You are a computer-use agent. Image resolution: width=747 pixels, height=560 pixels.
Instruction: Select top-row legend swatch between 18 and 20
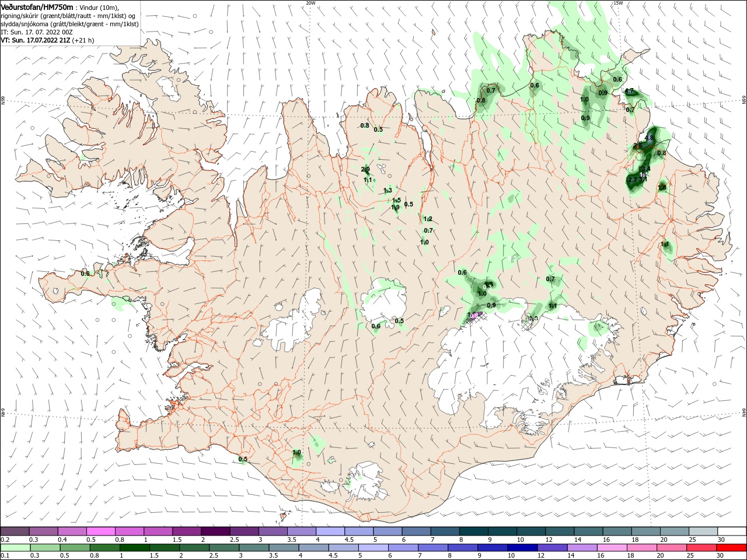click(x=645, y=531)
